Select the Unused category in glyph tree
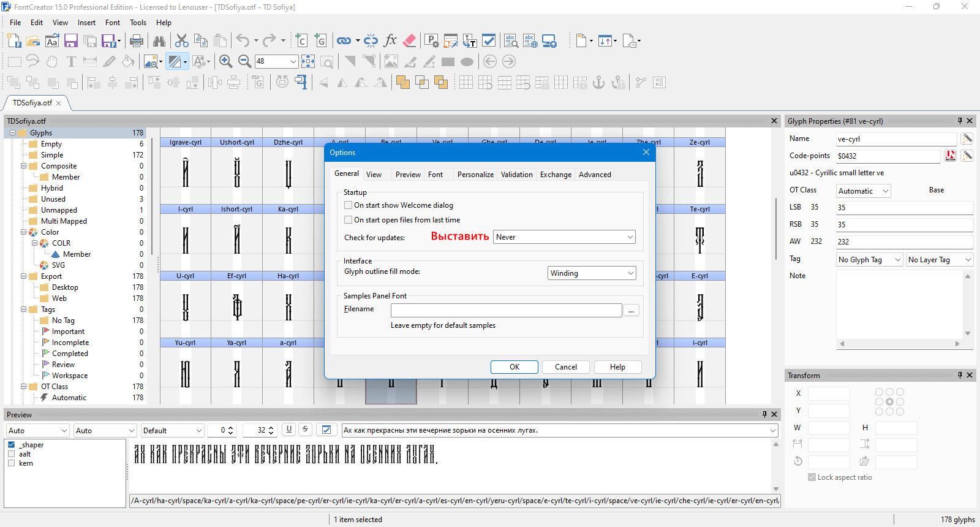980x527 pixels. 53,199
